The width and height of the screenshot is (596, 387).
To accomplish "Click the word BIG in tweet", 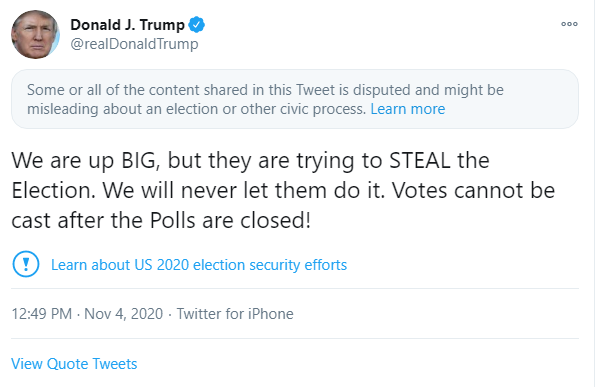I will 139,161.
